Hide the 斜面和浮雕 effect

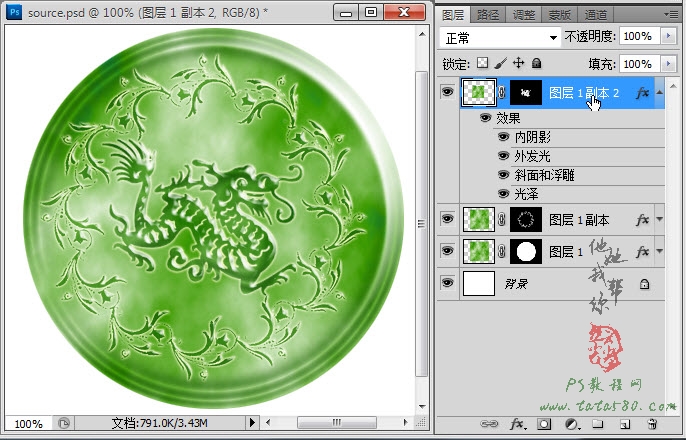point(503,175)
